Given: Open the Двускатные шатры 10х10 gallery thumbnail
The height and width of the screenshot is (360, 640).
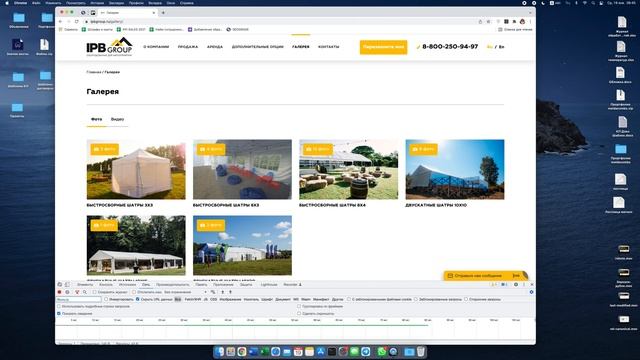Looking at the screenshot, I should [x=455, y=169].
